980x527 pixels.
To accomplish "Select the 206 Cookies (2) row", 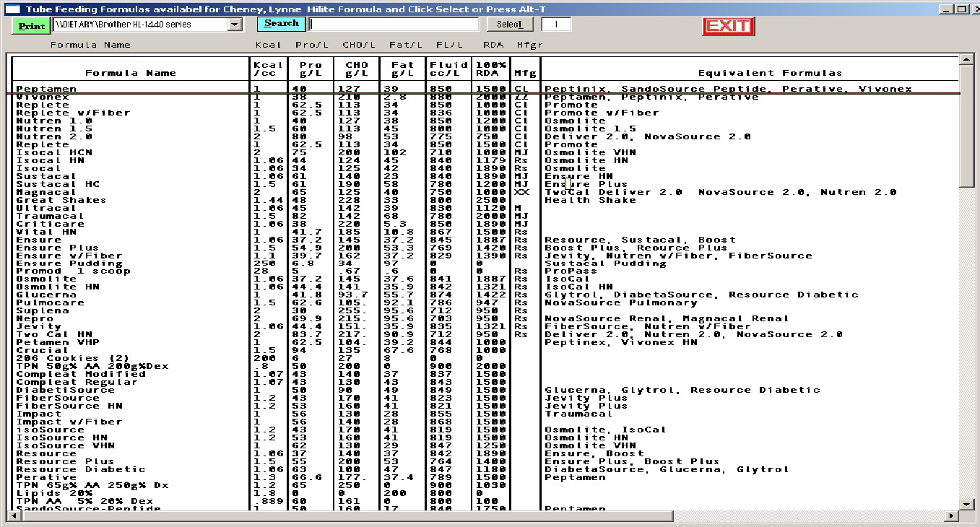I will coord(485,358).
